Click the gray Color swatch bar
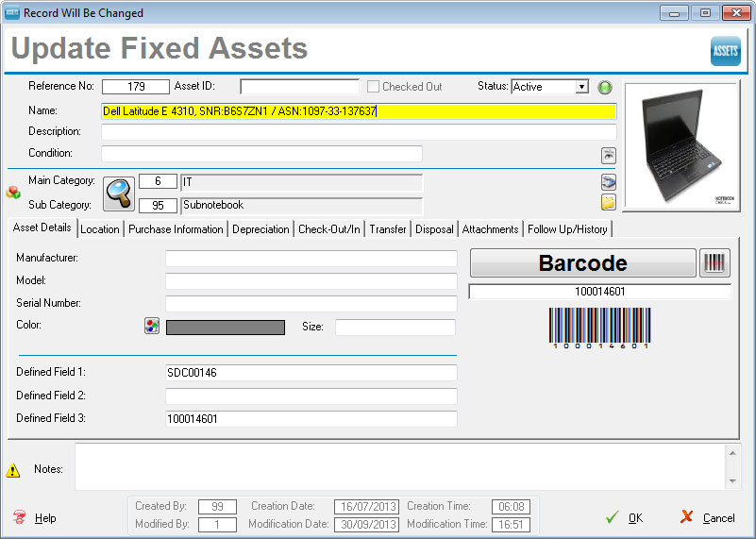Screen dimensions: 756x539 [x=226, y=328]
